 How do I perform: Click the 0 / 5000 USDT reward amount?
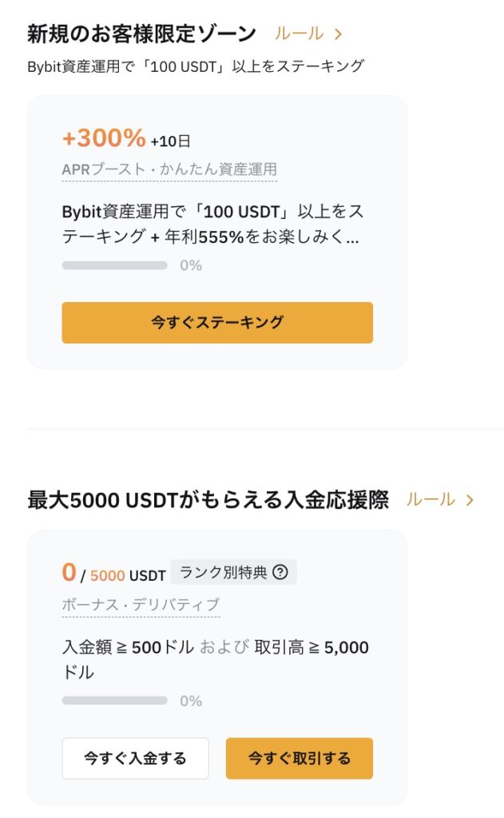(x=113, y=574)
